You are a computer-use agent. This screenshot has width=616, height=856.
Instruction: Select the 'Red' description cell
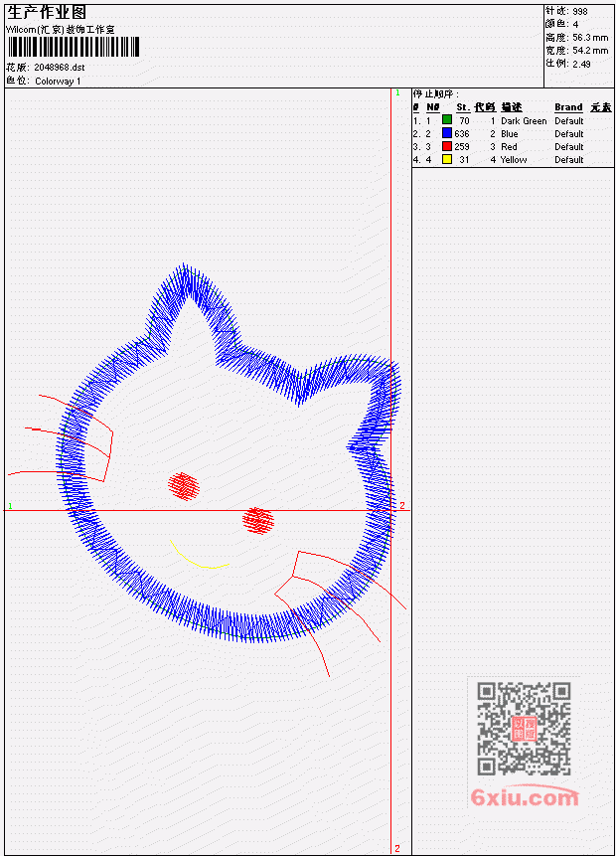click(x=509, y=147)
